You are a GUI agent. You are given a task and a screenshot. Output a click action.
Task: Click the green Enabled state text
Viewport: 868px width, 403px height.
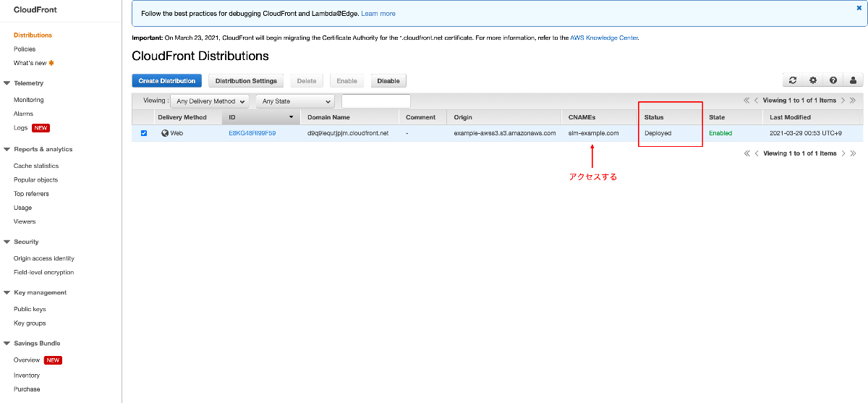coord(720,133)
